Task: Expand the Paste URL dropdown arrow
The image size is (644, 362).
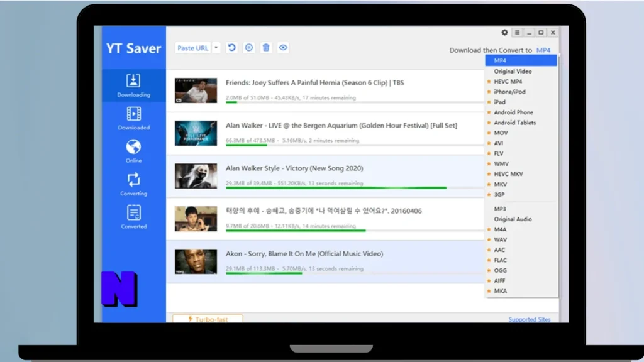Action: (216, 48)
